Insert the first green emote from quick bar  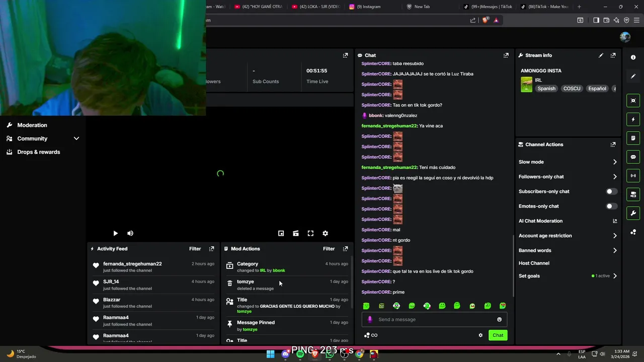(366, 306)
